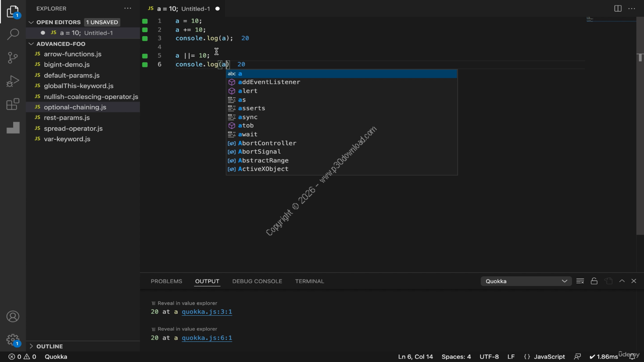Collapse the Open Editors section
This screenshot has width=644, height=362.
(x=31, y=22)
